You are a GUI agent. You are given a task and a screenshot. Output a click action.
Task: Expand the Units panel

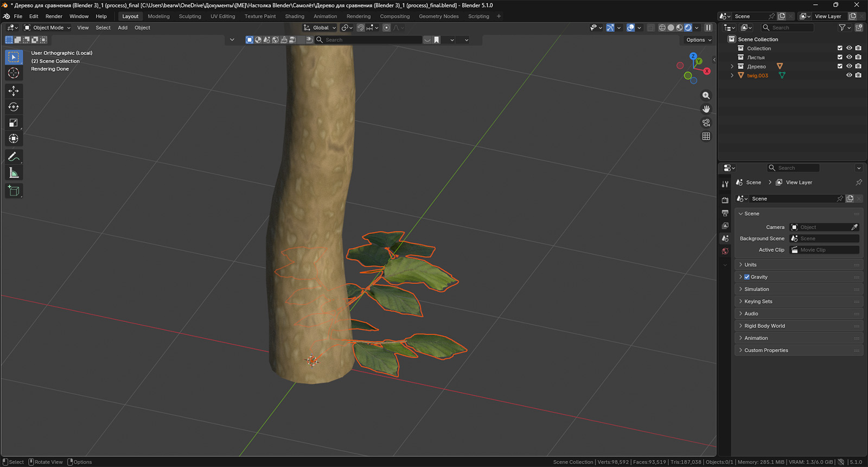(750, 264)
